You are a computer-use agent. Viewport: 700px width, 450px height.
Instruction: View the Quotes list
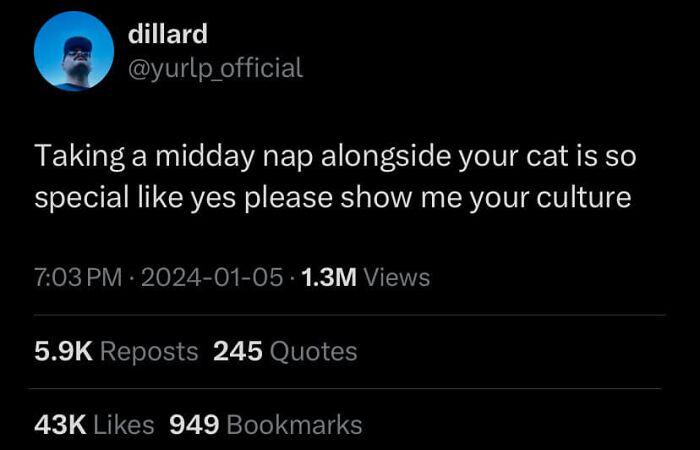[314, 351]
